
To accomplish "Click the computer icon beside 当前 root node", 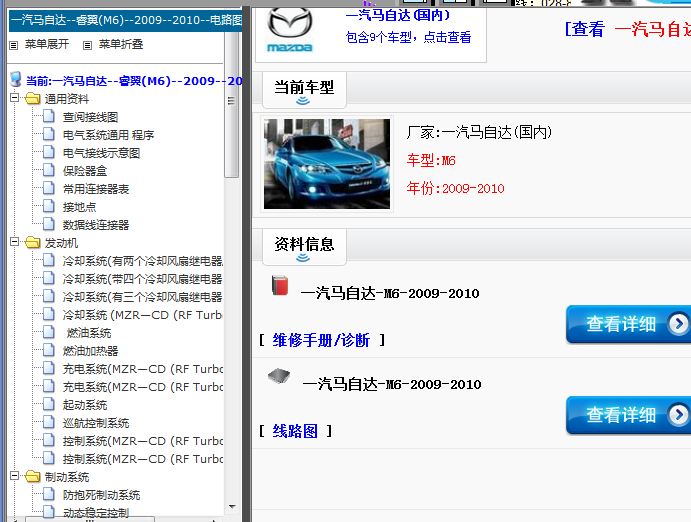I will [x=16, y=79].
